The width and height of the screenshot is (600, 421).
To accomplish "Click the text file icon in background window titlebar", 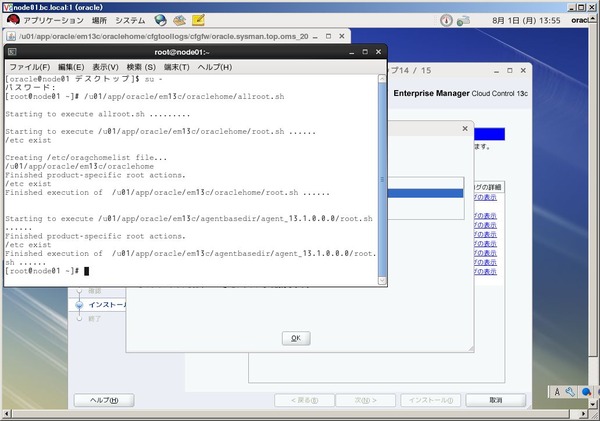I will (11, 36).
